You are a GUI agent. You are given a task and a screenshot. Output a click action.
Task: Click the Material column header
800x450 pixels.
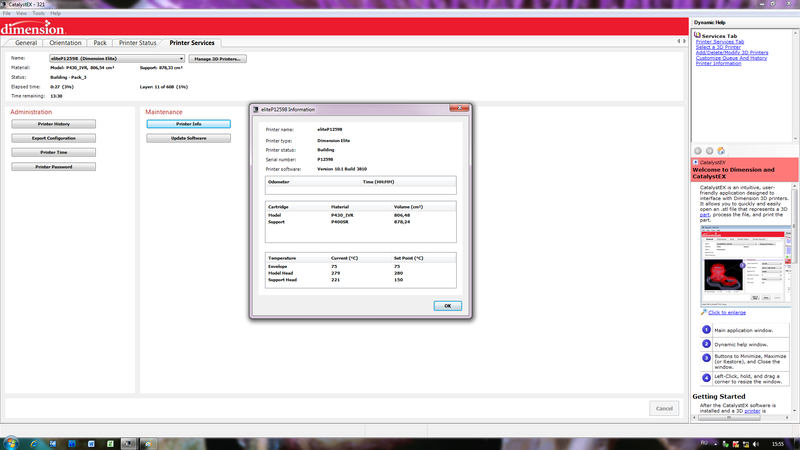[340, 207]
